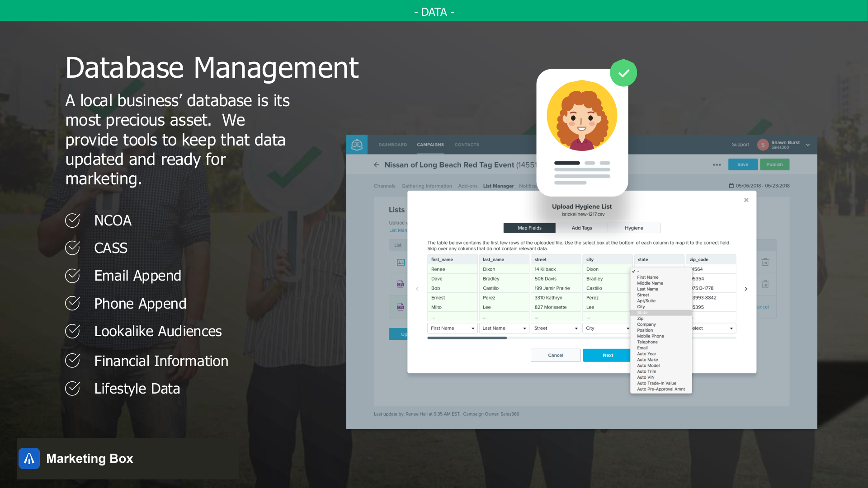The height and width of the screenshot is (488, 868).
Task: Open the Add-ons campaign tab
Action: click(467, 186)
